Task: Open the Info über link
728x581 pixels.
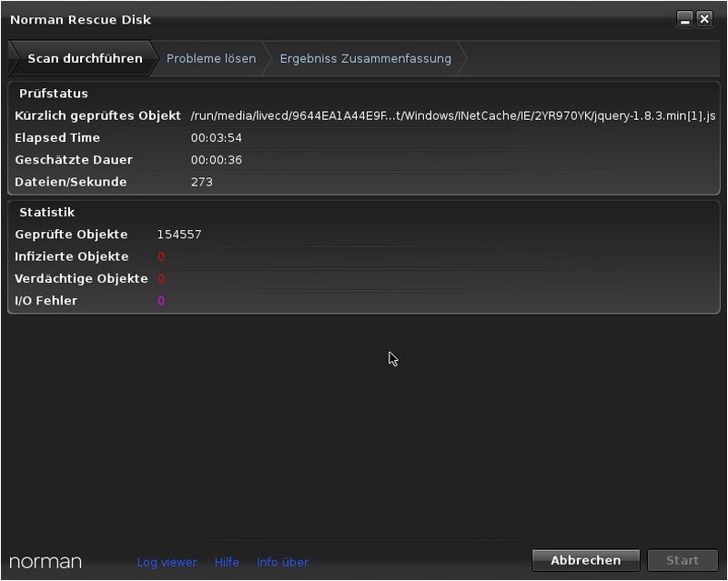Action: (x=282, y=563)
